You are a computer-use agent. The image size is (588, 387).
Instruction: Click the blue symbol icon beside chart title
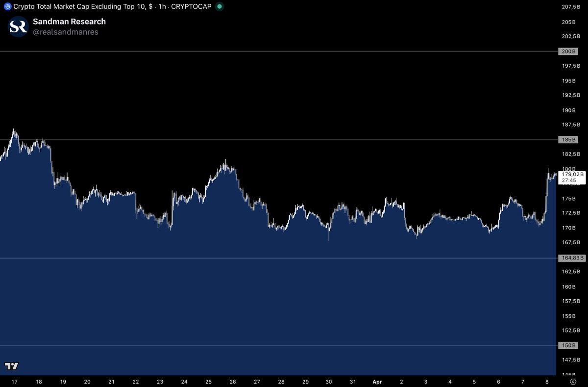pyautogui.click(x=7, y=7)
